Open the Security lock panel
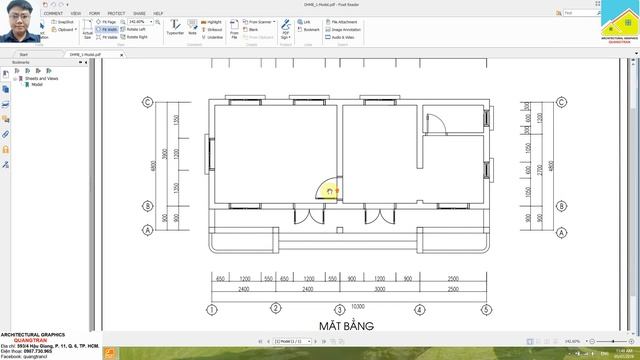 coord(5,149)
